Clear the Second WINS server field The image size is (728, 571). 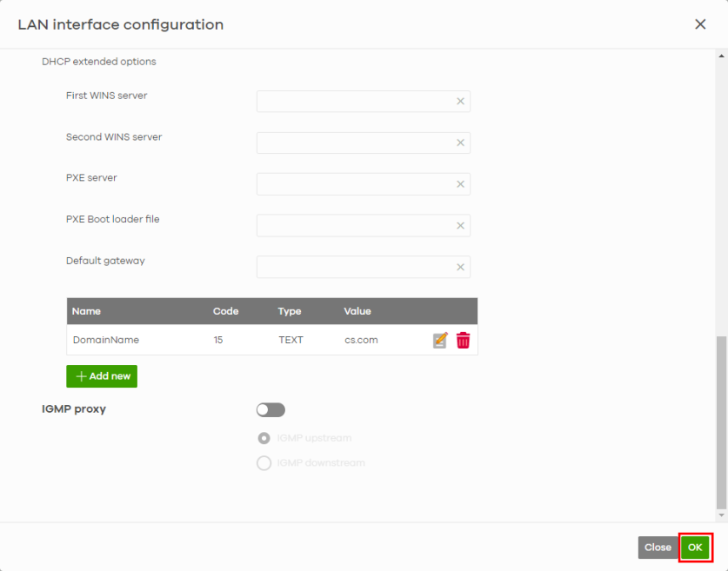click(460, 143)
